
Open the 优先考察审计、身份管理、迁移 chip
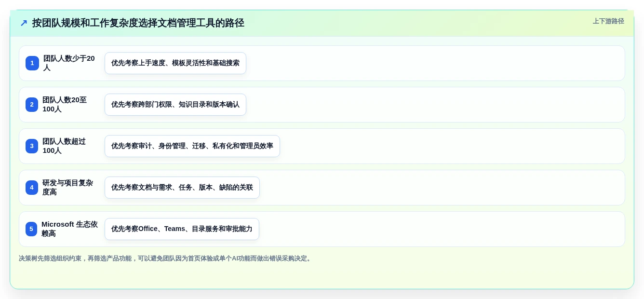pyautogui.click(x=192, y=146)
